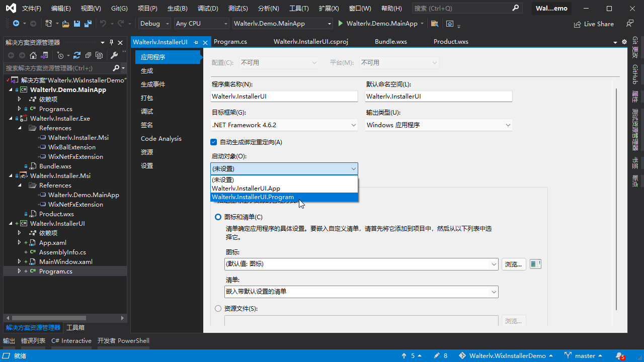Click the Save All toolbar icon

88,24
